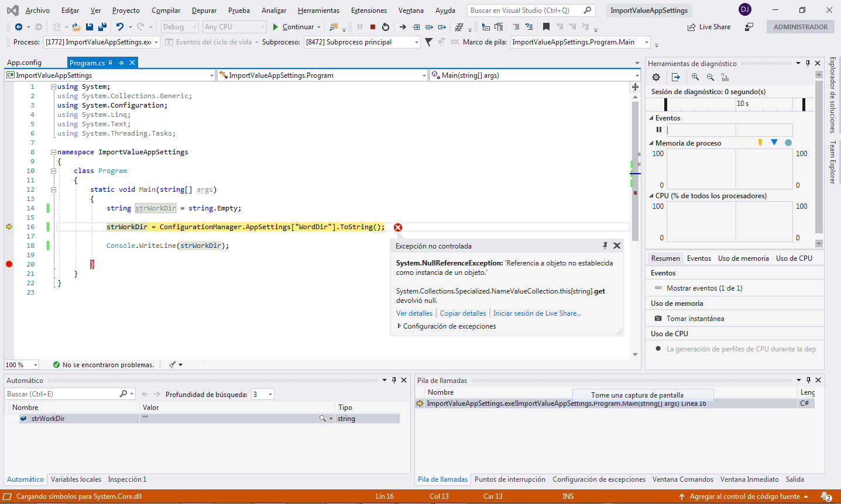Click the Ver detalles link
This screenshot has height=504, width=841.
point(414,313)
